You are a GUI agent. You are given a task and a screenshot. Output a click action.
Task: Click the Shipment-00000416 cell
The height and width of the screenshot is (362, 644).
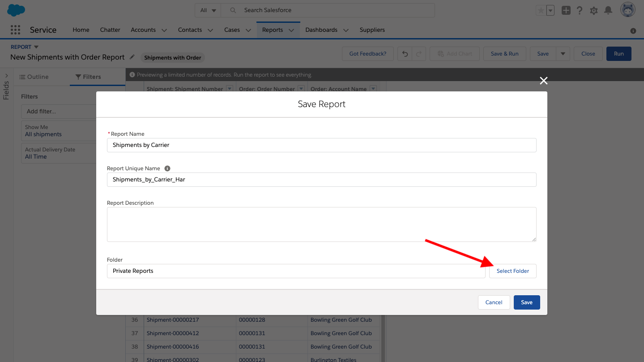(190, 347)
